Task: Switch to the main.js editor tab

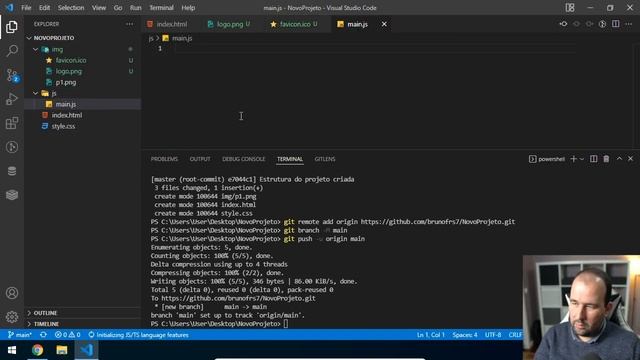Action: coord(357,24)
